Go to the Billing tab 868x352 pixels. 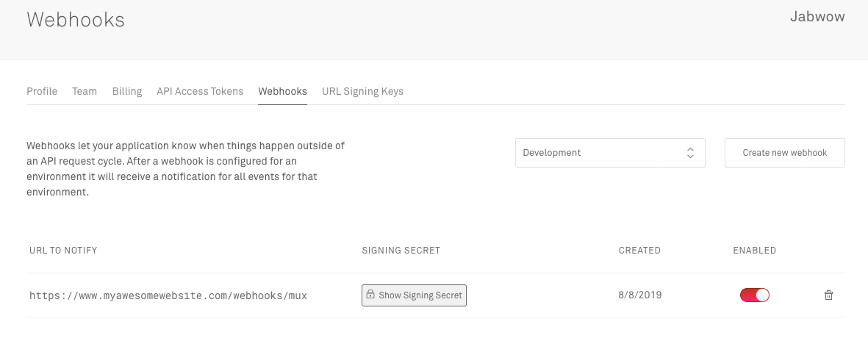point(127,91)
